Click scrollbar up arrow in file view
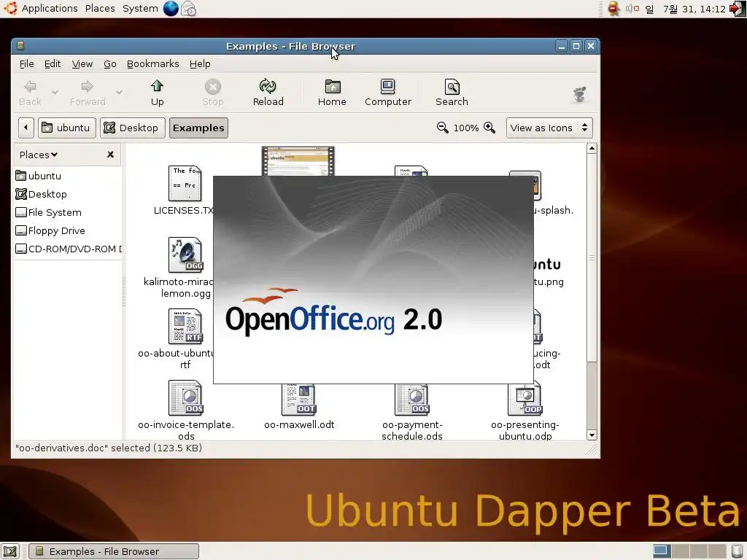Image resolution: width=747 pixels, height=560 pixels. coord(592,149)
